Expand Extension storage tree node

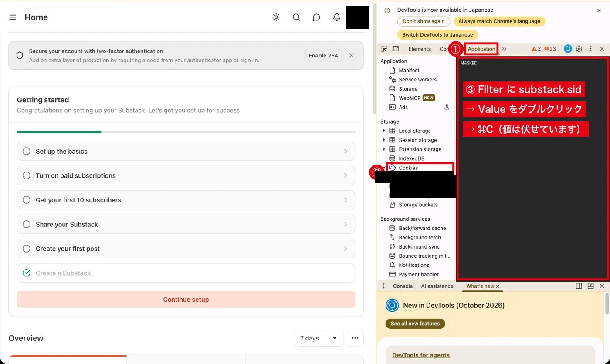[x=384, y=149]
